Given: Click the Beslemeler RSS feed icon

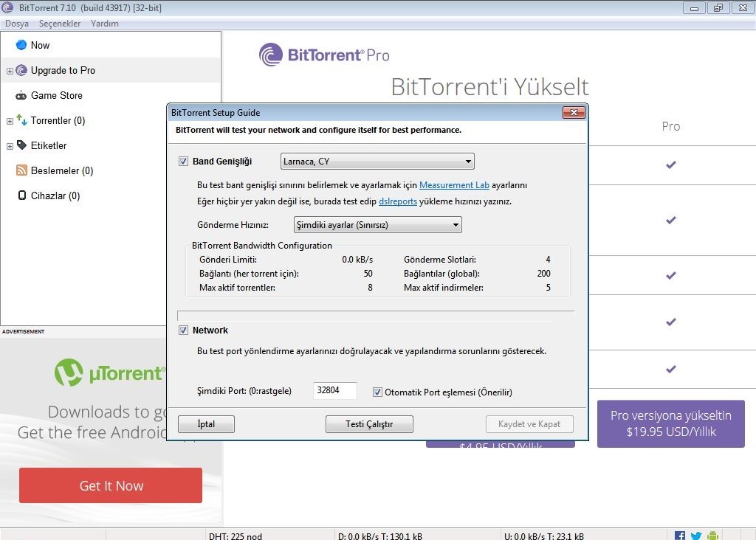Looking at the screenshot, I should tap(21, 170).
